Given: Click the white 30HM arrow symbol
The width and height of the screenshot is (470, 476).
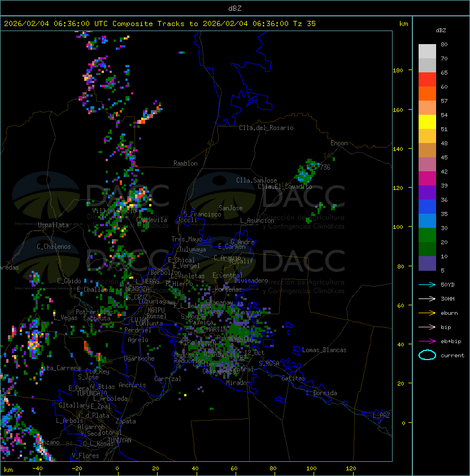Looking at the screenshot, I should (427, 298).
